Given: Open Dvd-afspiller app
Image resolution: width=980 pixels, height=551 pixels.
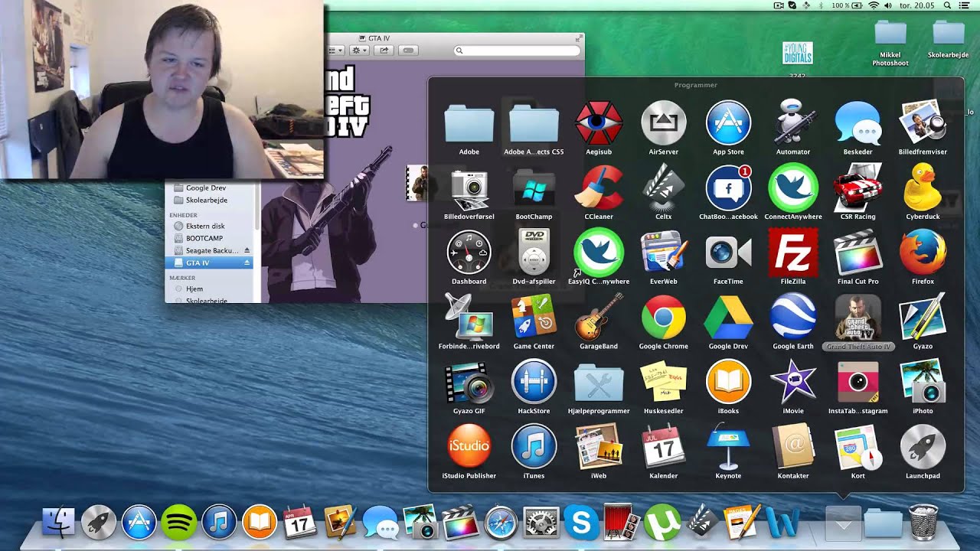Looking at the screenshot, I should pyautogui.click(x=534, y=253).
